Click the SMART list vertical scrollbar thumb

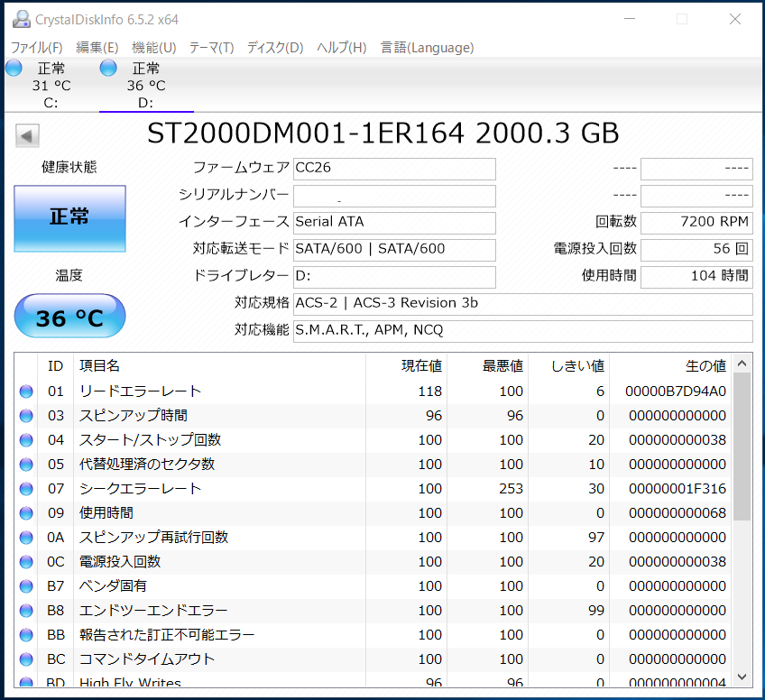pos(742,447)
